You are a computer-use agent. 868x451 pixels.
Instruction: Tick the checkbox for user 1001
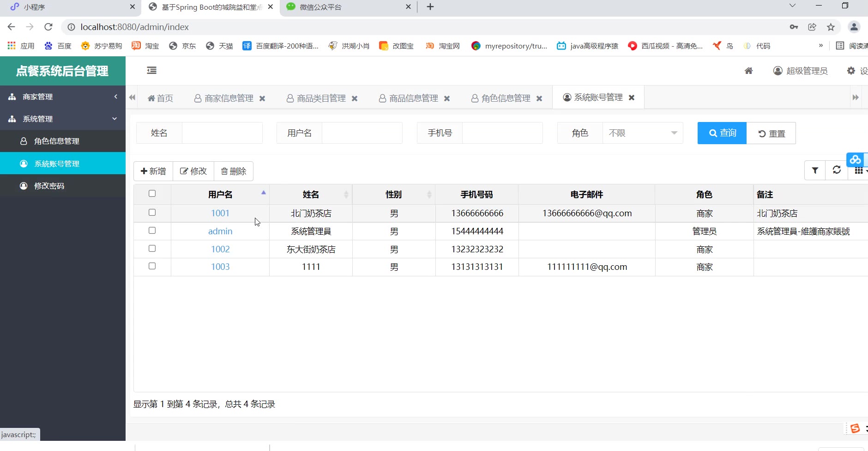pos(152,213)
